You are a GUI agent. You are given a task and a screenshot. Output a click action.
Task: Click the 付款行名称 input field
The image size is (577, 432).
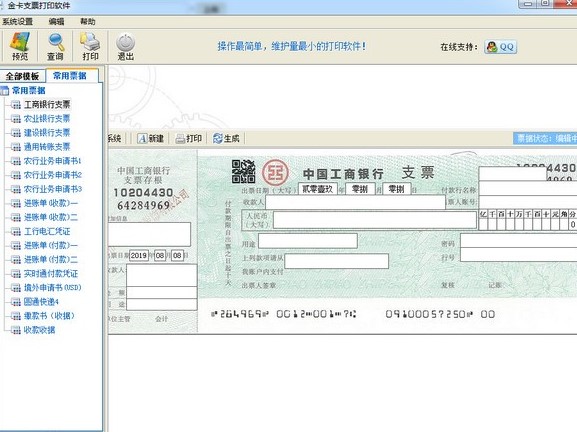pos(528,189)
